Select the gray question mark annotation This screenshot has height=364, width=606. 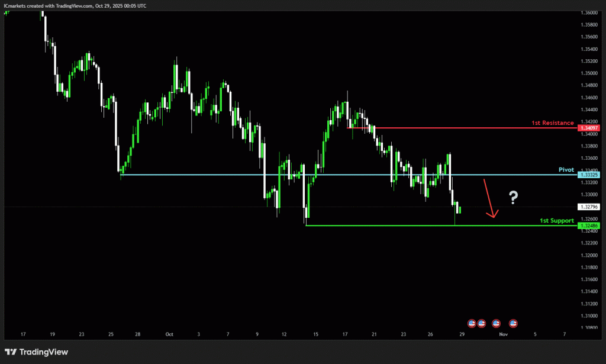coord(513,198)
